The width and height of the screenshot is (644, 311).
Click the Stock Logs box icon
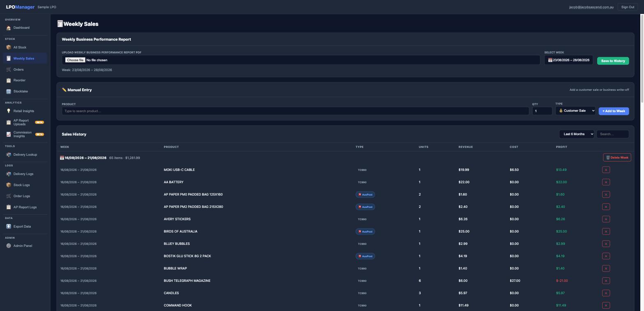point(9,185)
